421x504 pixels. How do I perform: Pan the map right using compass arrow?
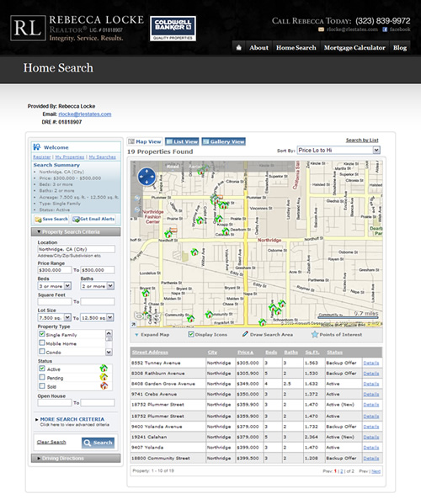[x=153, y=177]
